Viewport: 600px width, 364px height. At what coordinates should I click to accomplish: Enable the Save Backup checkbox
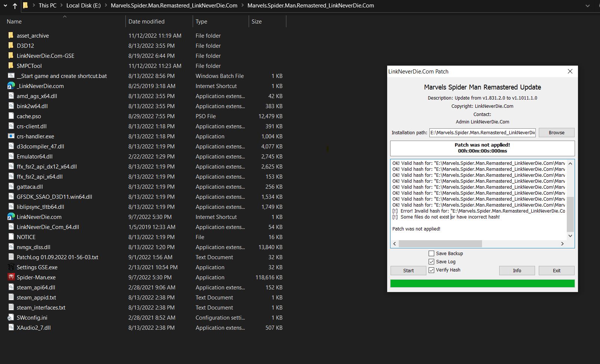coord(431,254)
